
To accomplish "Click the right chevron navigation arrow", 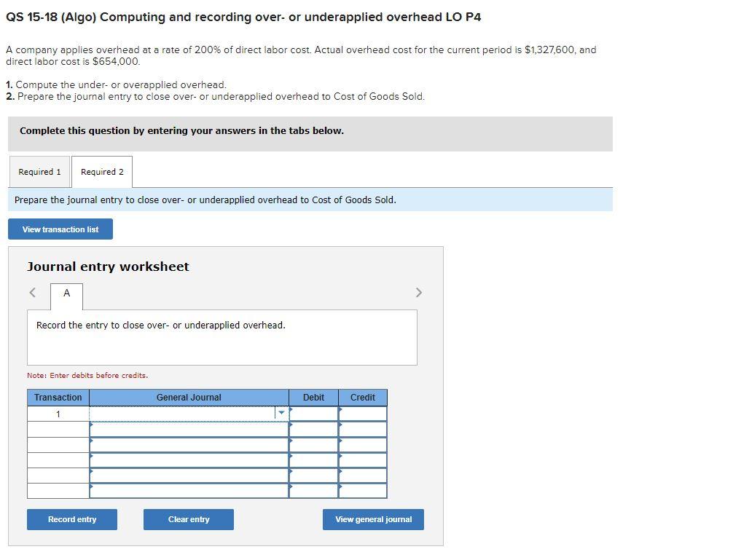I will (418, 292).
